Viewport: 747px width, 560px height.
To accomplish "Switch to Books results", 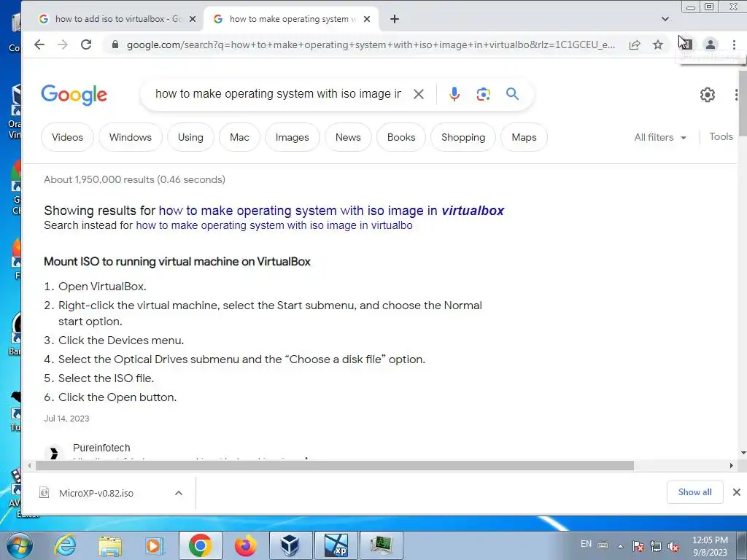I will (x=401, y=137).
